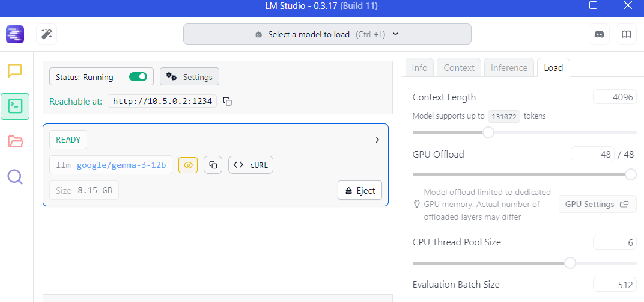Click the GPU Offload value field 48

[x=593, y=154]
